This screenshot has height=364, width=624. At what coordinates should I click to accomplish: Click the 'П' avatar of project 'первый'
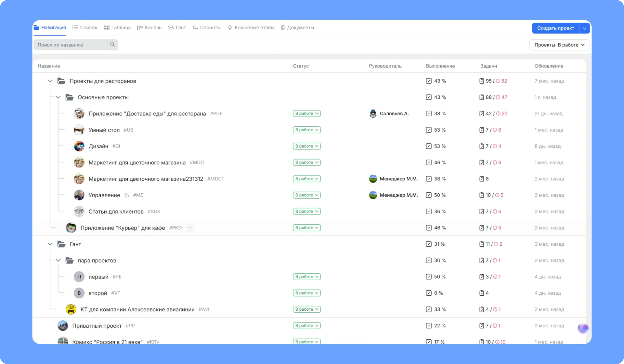tap(79, 277)
